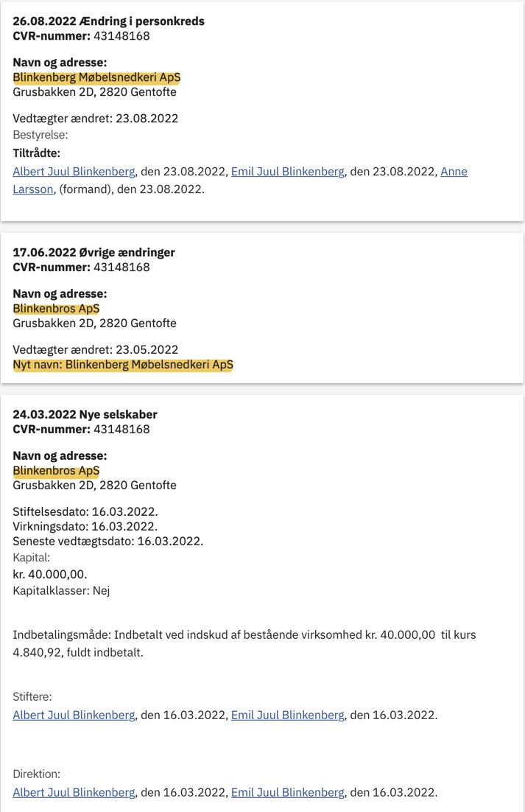The height and width of the screenshot is (812, 525).
Task: Click the Kapitalklasser: Nej line
Action: coord(62,591)
